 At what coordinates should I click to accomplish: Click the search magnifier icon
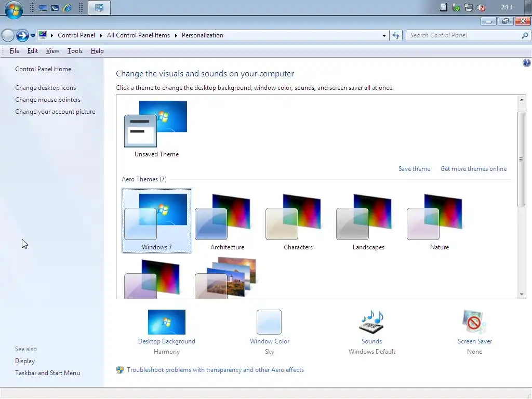pos(525,35)
